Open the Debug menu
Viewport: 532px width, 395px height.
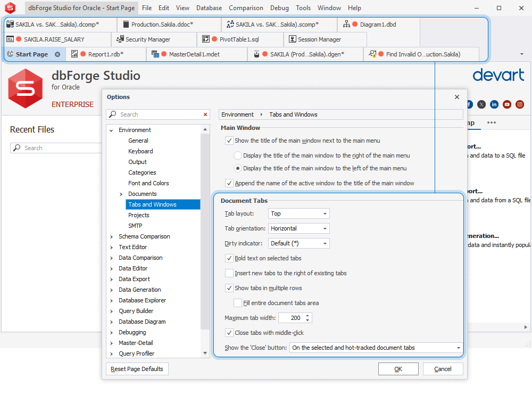pos(279,8)
